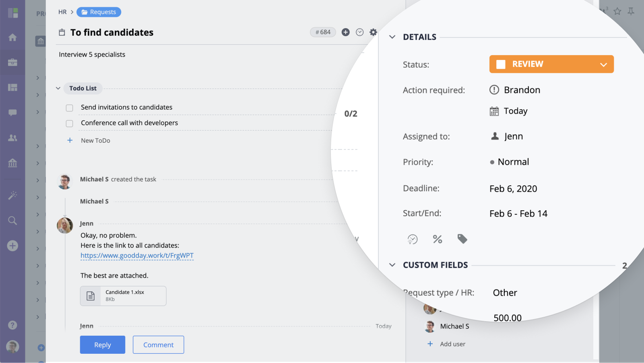Open the organization building icon in sidebar
This screenshot has width=644, height=363.
click(12, 163)
